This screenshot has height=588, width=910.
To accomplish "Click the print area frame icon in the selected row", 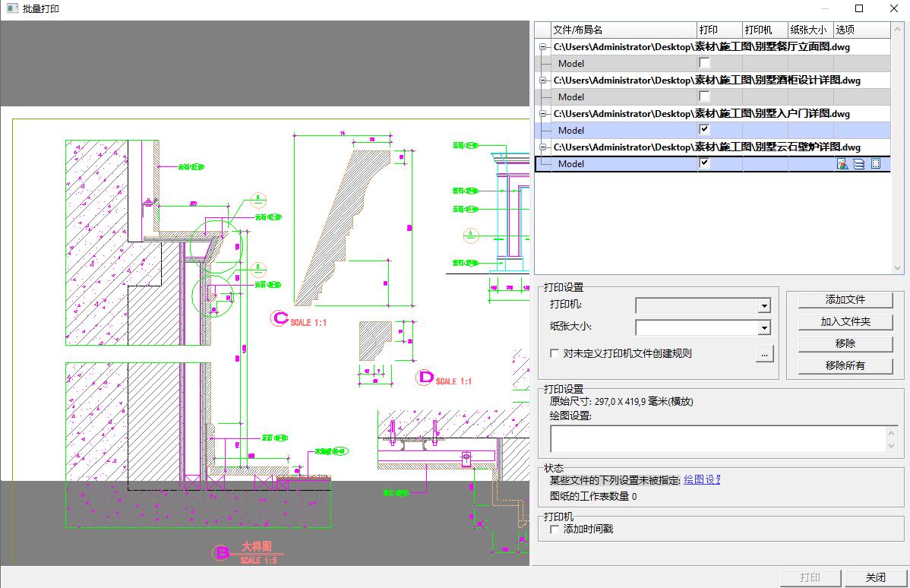I will 876,163.
